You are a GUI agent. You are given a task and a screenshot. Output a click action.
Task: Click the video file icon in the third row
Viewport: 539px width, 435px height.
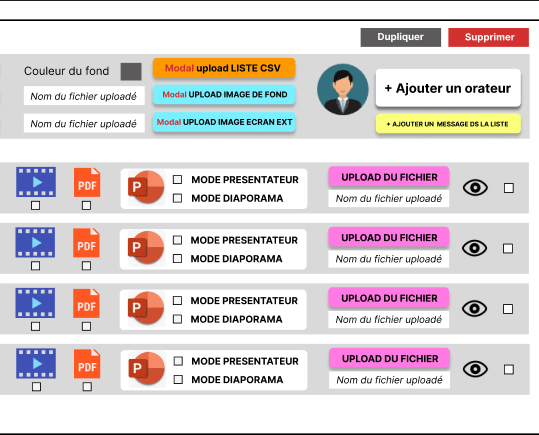point(35,303)
